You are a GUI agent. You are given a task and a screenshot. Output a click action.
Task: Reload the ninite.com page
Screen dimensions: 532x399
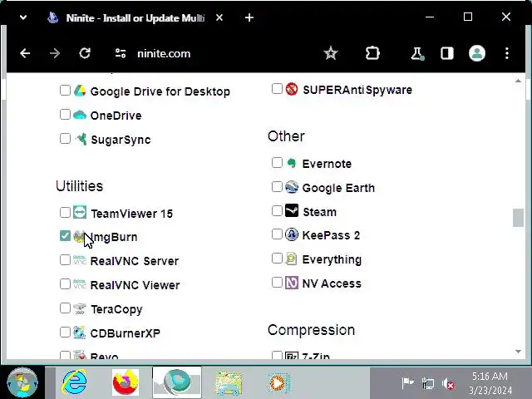pos(85,53)
